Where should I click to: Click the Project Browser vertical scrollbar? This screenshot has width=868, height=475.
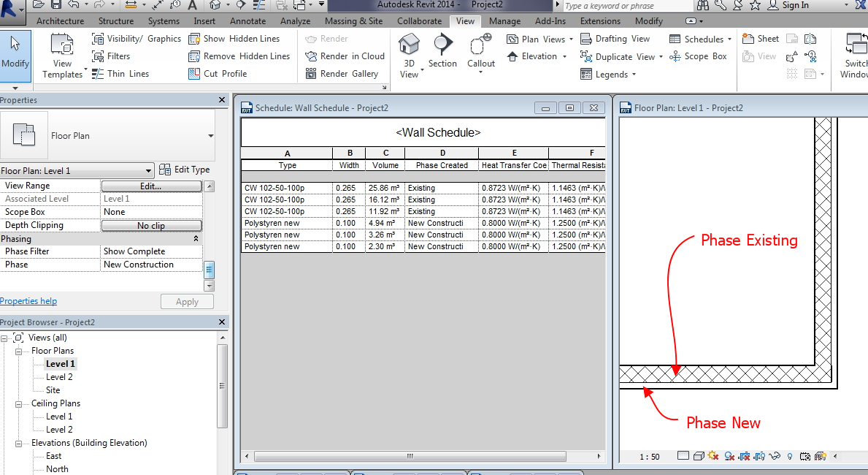pos(222,386)
